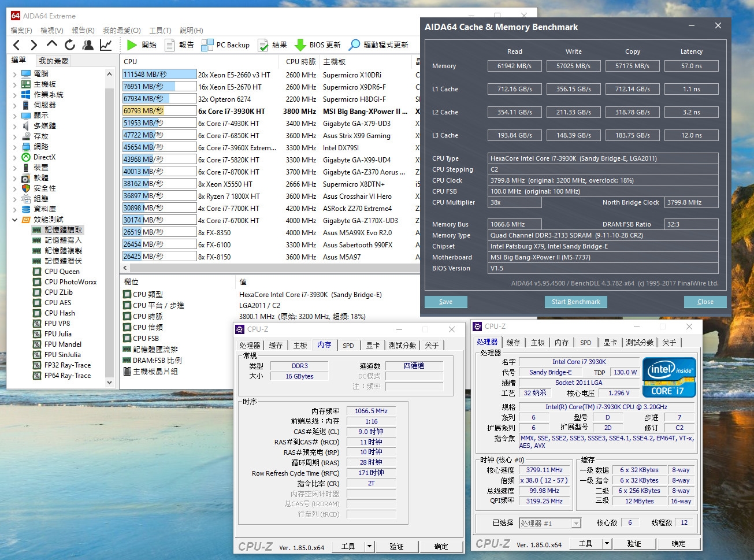Click the 6x Core i7-3930K HT result row
This screenshot has width=754, height=560.
click(271, 112)
